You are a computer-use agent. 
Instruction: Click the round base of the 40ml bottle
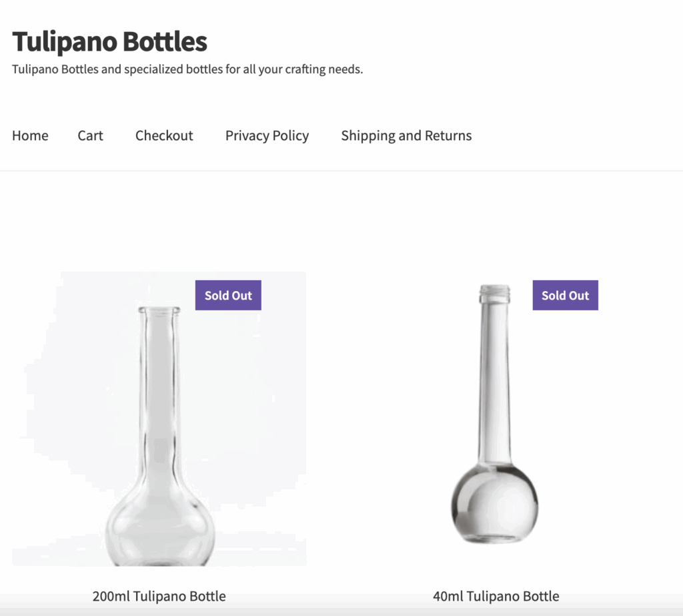[494, 504]
